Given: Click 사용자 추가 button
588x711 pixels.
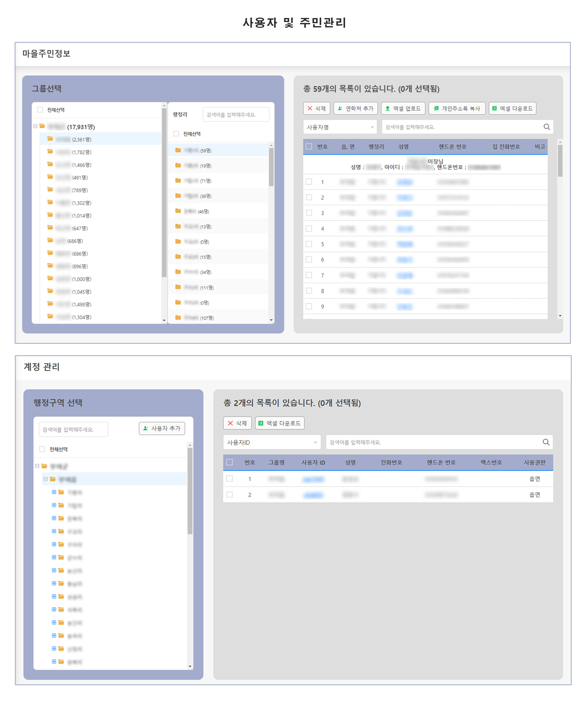Looking at the screenshot, I should (162, 428).
